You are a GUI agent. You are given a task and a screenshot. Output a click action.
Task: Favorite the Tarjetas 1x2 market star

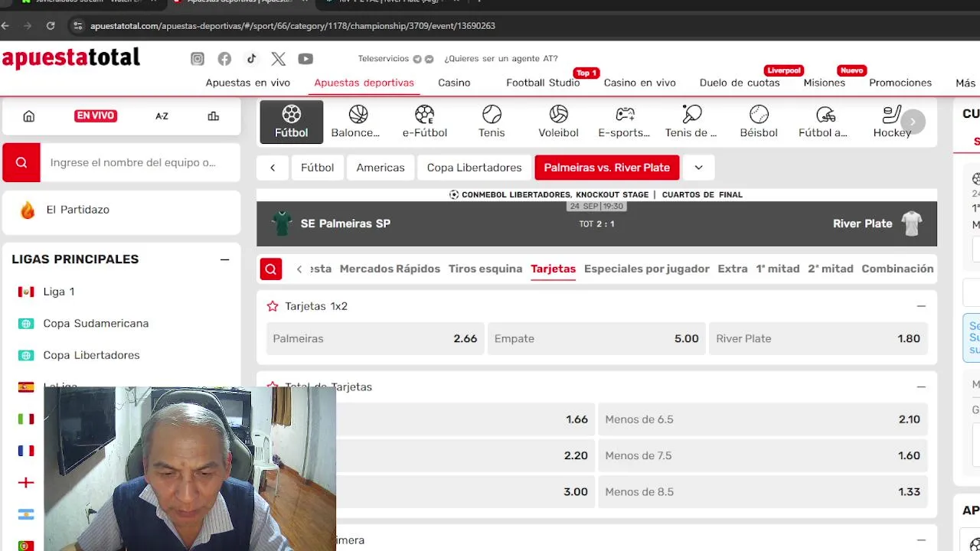(x=273, y=306)
